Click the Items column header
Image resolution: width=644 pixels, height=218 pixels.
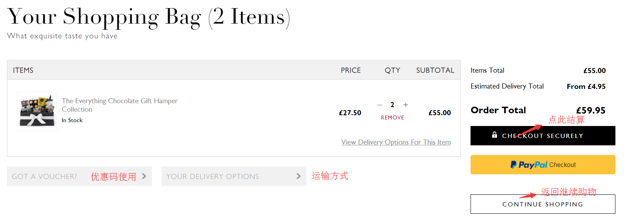[23, 70]
